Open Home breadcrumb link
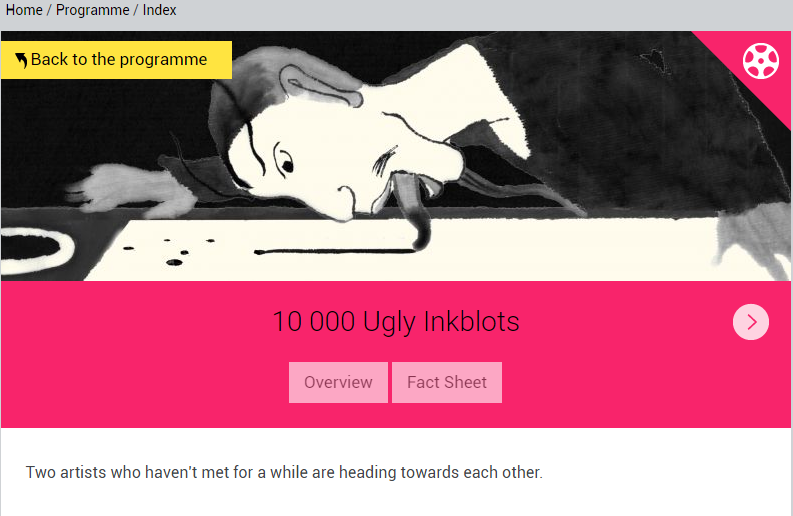Screen dimensions: 793x516 coord(24,10)
